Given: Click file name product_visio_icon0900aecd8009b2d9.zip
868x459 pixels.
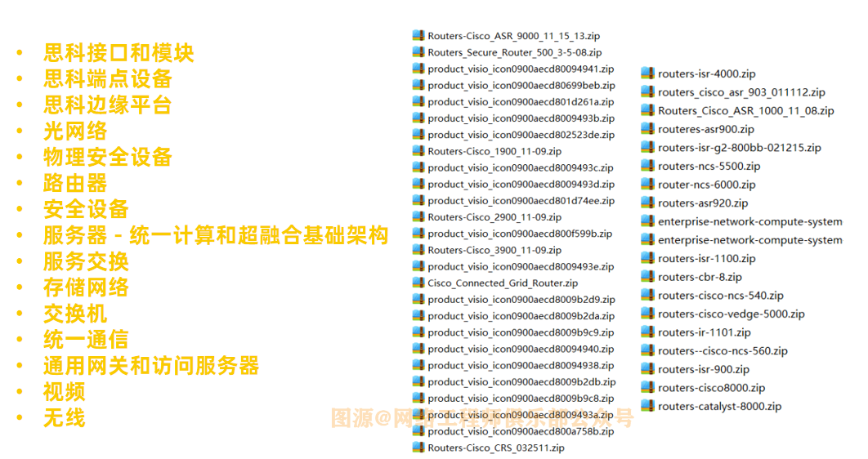Looking at the screenshot, I should [521, 299].
